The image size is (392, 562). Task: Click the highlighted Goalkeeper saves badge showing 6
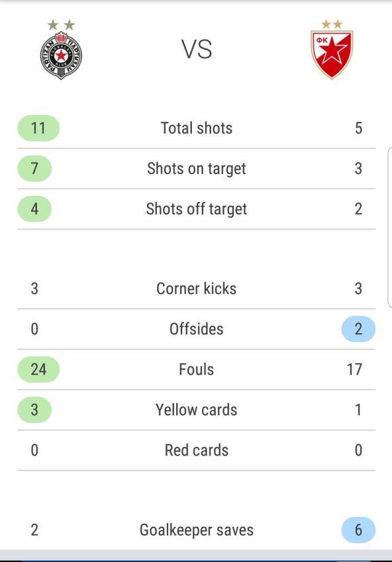click(x=358, y=530)
